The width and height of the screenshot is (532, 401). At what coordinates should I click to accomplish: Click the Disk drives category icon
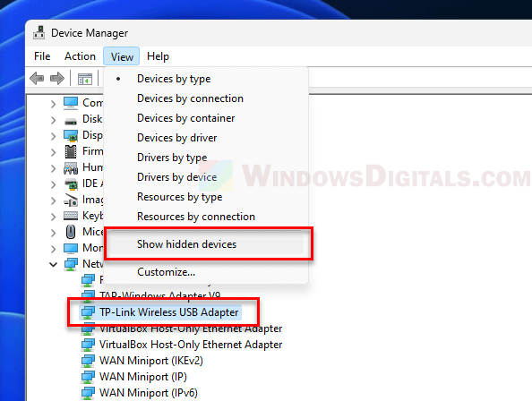[71, 120]
